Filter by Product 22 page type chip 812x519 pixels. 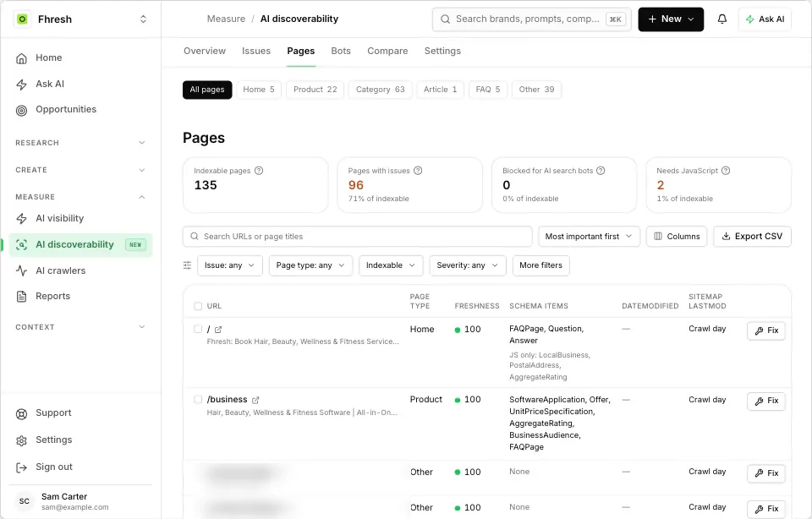click(315, 90)
